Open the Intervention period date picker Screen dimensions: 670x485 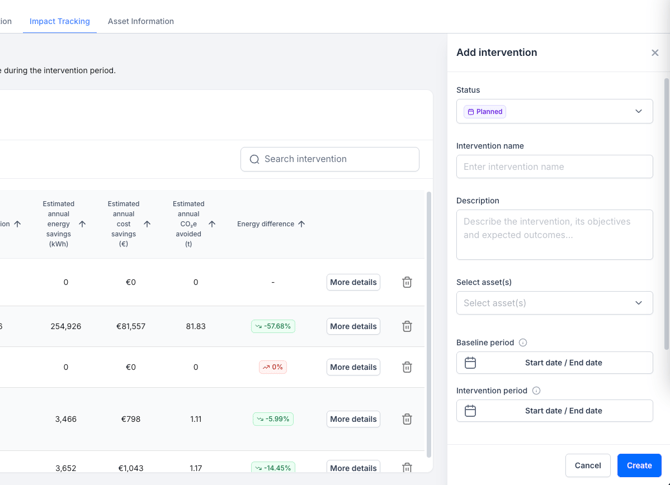(554, 411)
